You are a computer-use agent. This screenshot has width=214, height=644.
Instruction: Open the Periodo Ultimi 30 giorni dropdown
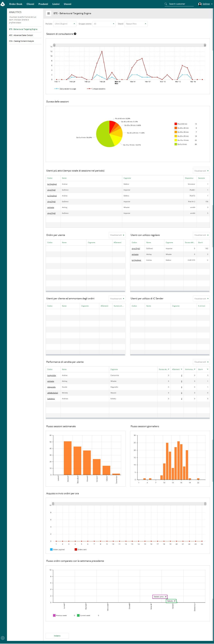[65, 24]
